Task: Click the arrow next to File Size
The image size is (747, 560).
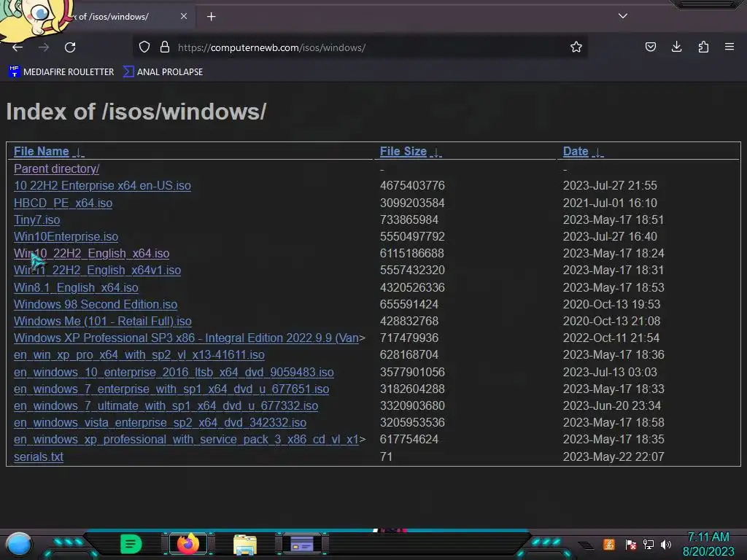Action: pyautogui.click(x=436, y=152)
